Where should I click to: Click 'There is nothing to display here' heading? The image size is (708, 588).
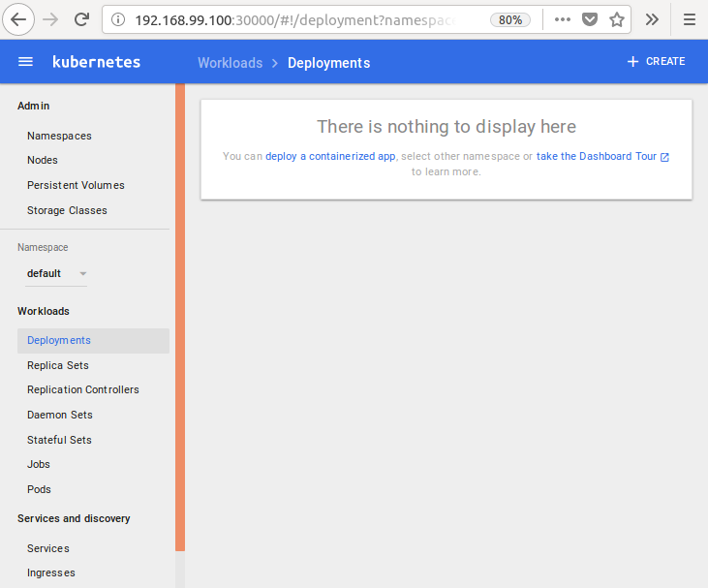tap(446, 127)
